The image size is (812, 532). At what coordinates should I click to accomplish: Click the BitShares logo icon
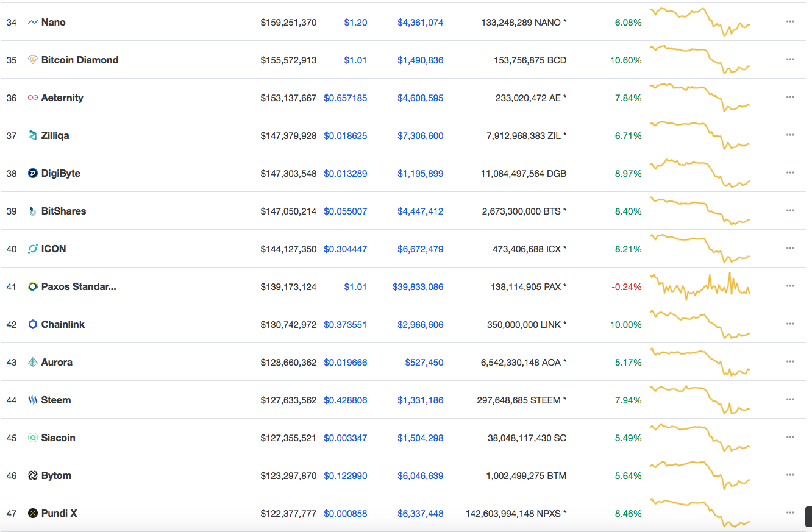pos(33,211)
